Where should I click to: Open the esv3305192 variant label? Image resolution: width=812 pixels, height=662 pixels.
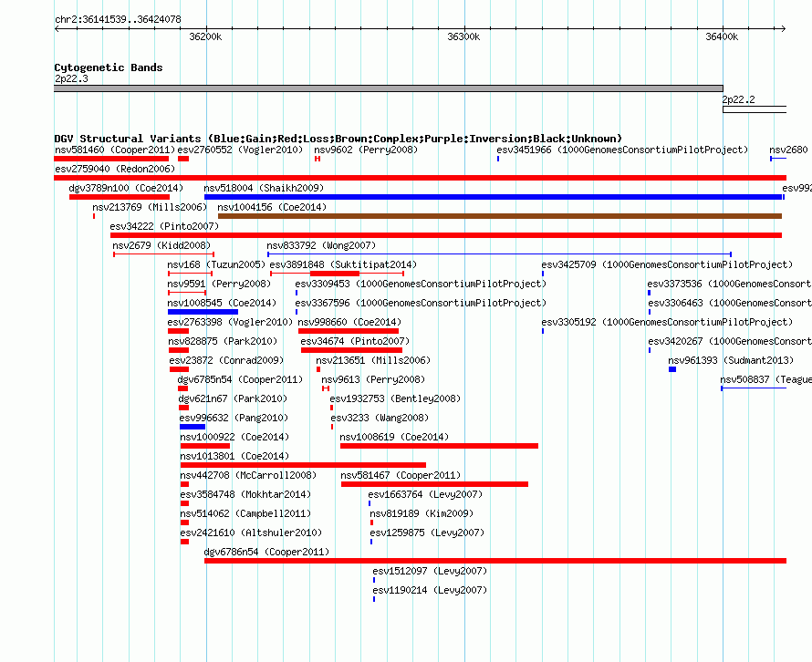pos(667,323)
